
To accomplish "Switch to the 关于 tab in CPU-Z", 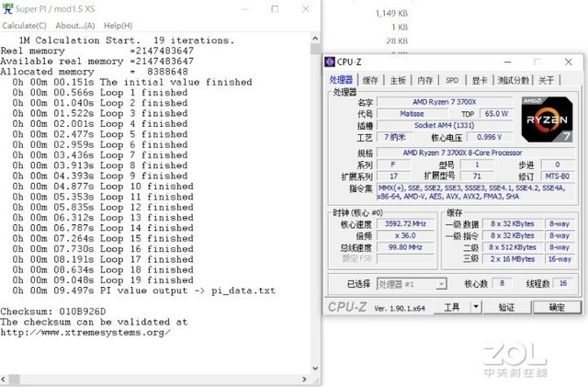I will click(x=546, y=80).
